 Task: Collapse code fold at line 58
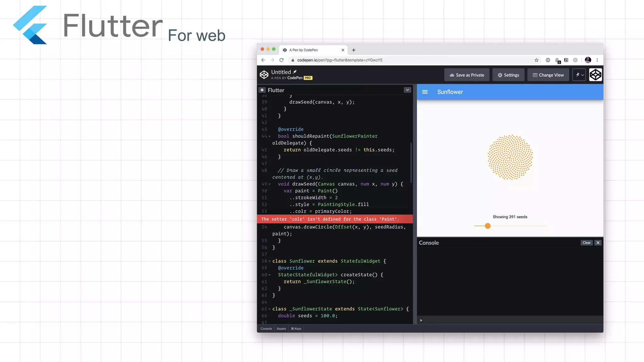[x=269, y=261]
